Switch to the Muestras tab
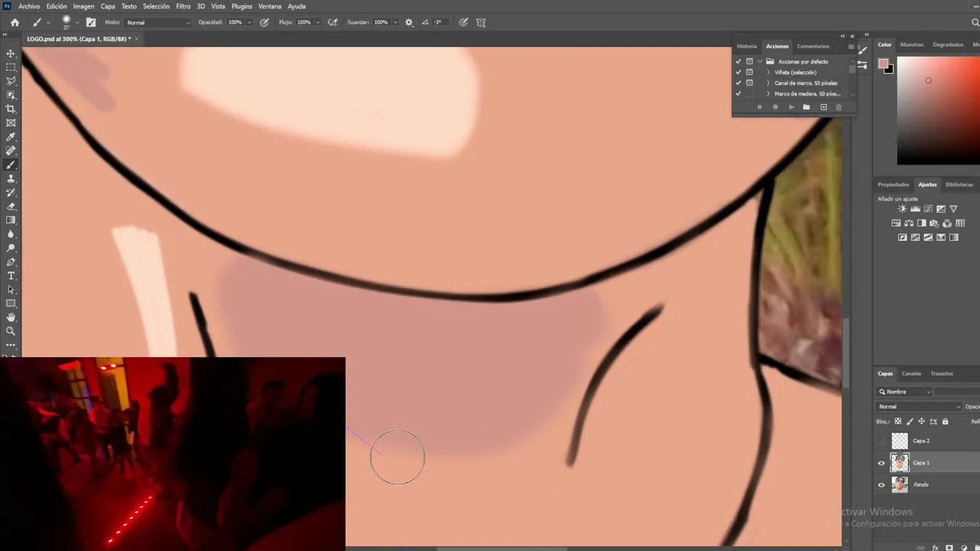 (x=912, y=44)
